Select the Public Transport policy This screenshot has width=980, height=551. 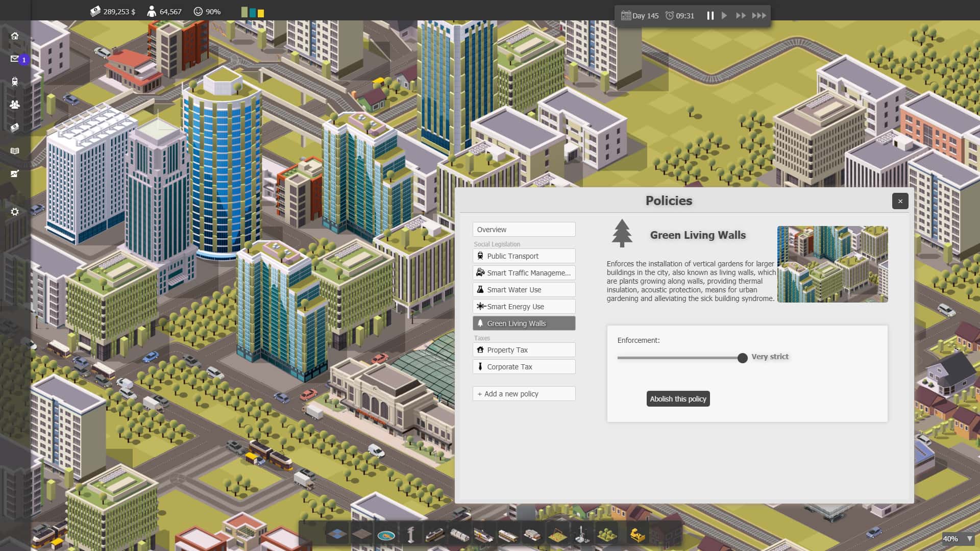click(524, 256)
